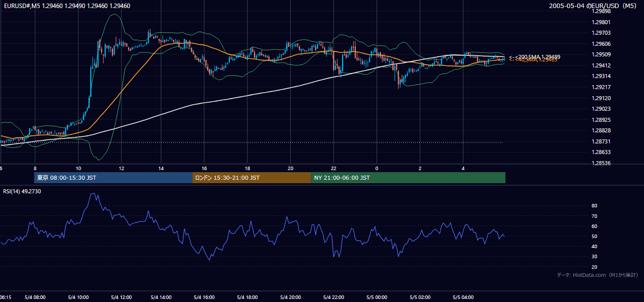The width and height of the screenshot is (644, 302).
Task: Click price level 1.29412 on axis
Action: click(601, 65)
